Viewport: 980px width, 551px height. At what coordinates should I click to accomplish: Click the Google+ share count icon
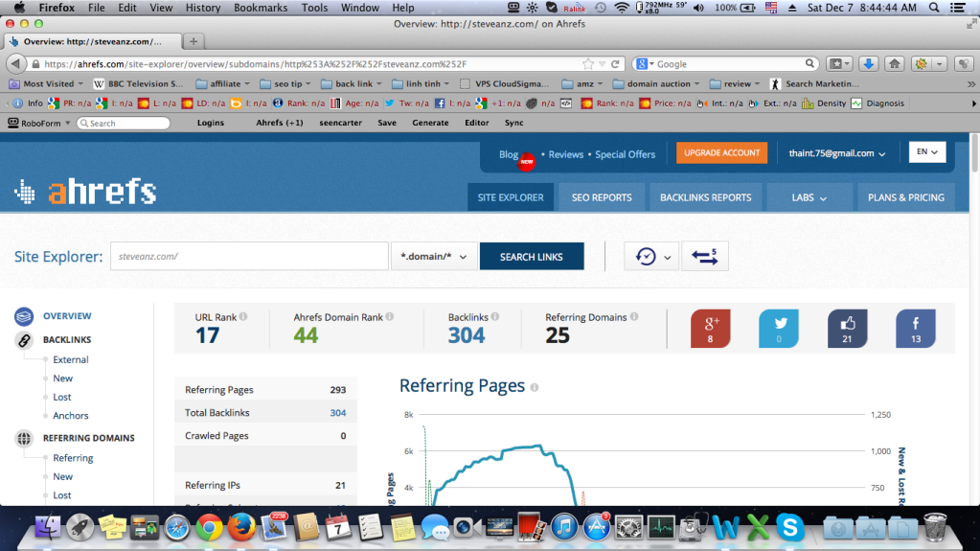(710, 329)
